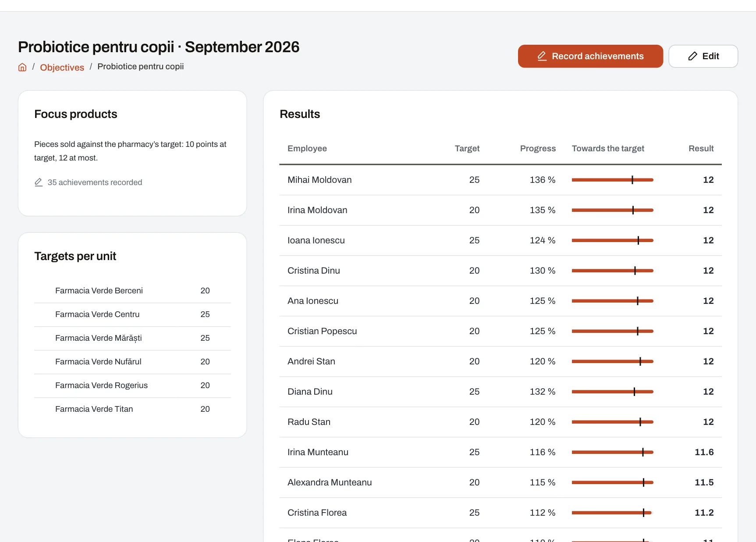
Task: Click Irina Munteanu's progress bar
Action: tap(612, 452)
